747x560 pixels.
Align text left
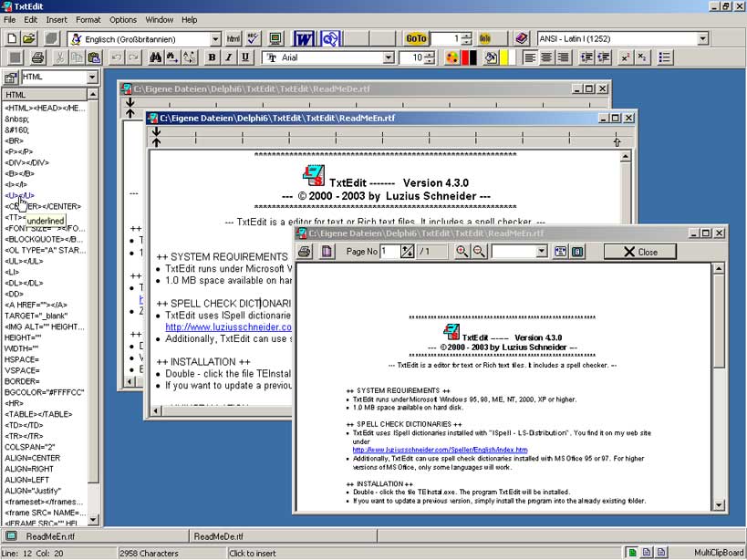(529, 58)
